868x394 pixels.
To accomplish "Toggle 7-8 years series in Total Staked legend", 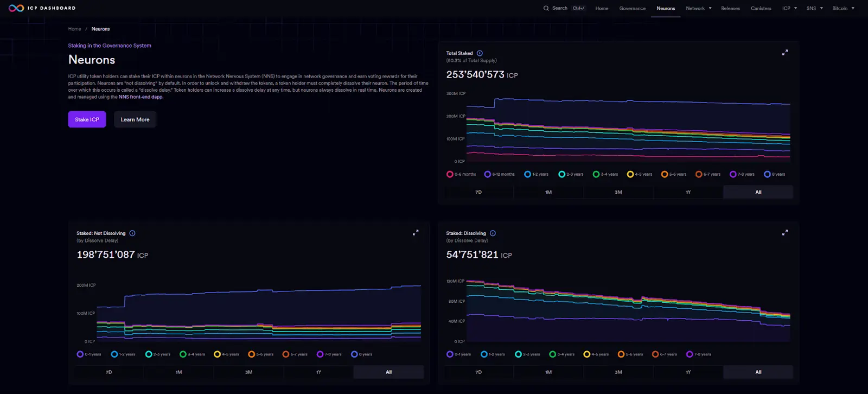I will click(x=742, y=174).
